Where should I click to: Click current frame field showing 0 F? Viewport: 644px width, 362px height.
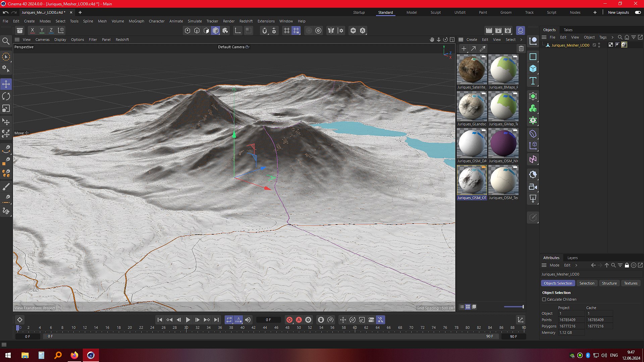click(x=268, y=320)
